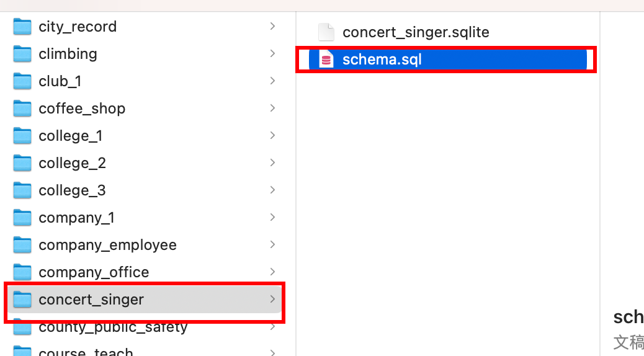Viewport: 644px width, 356px height.
Task: Click the coffee_shop folder icon
Action: 22,109
